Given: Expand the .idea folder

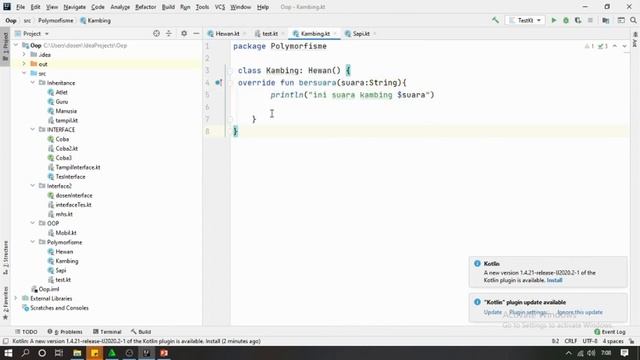Looking at the screenshot, I should [x=24, y=54].
